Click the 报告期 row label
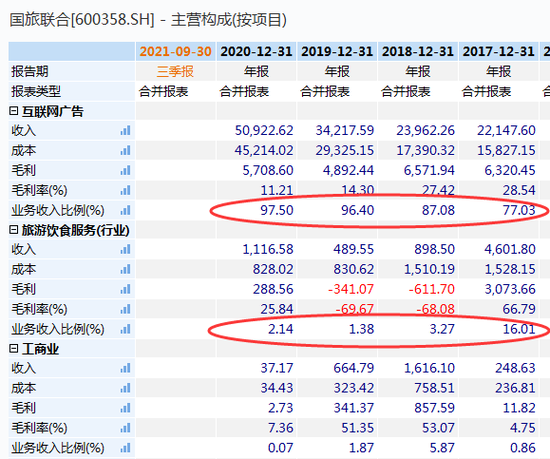 pos(30,72)
